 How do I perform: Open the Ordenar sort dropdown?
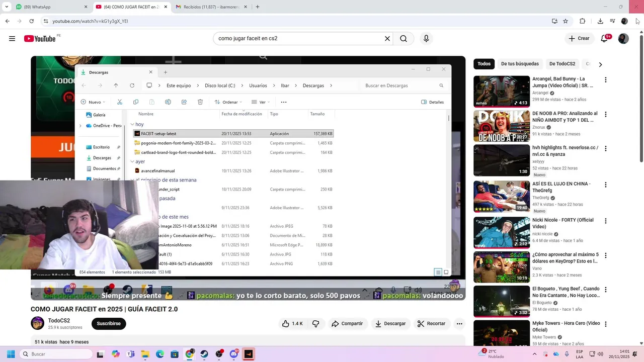coord(228,102)
